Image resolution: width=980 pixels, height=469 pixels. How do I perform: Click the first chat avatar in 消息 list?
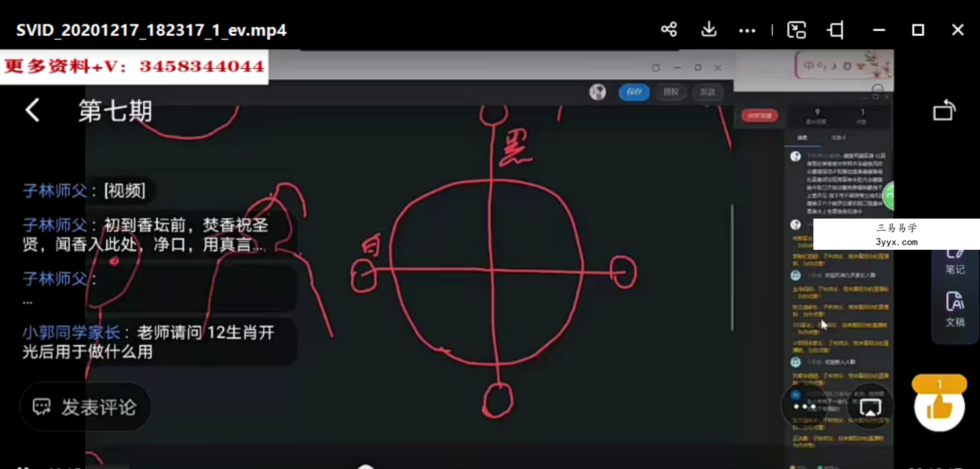coord(795,157)
